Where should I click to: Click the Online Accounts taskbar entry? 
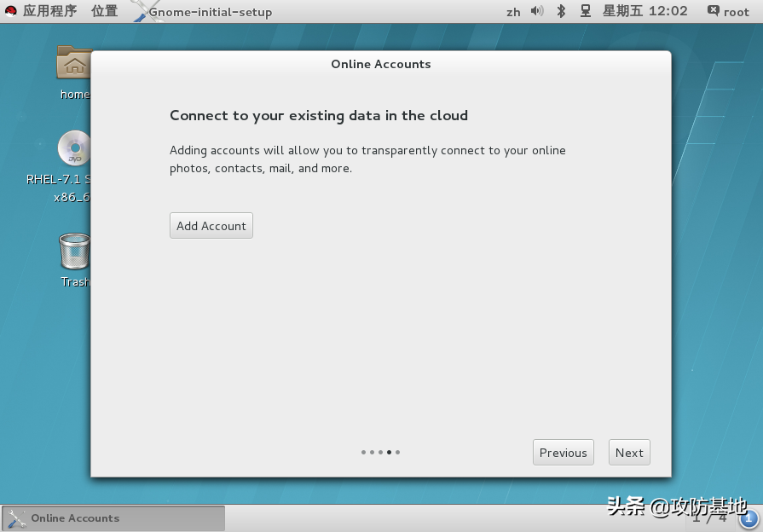pyautogui.click(x=113, y=518)
